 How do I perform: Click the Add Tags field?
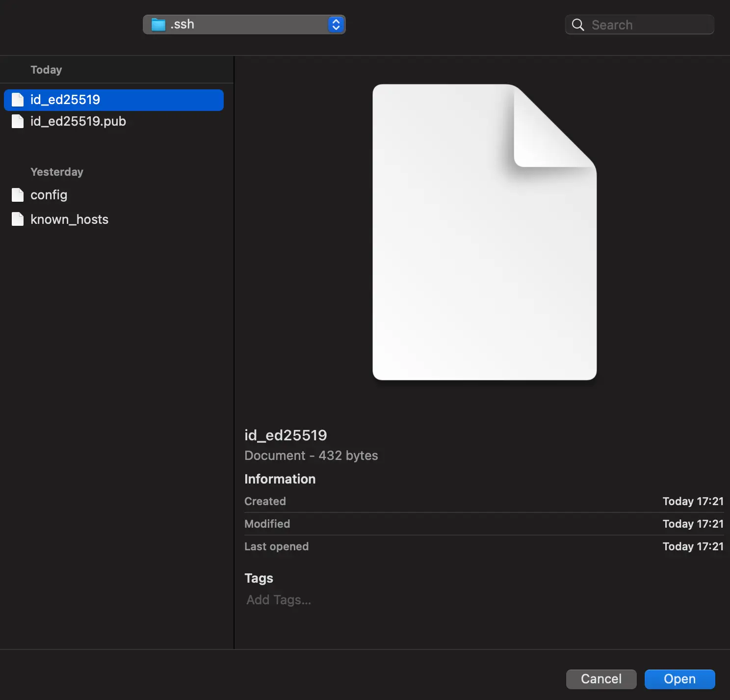point(278,599)
